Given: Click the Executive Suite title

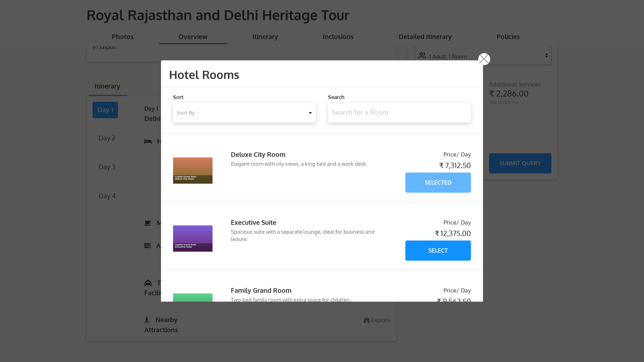Looking at the screenshot, I should 253,222.
